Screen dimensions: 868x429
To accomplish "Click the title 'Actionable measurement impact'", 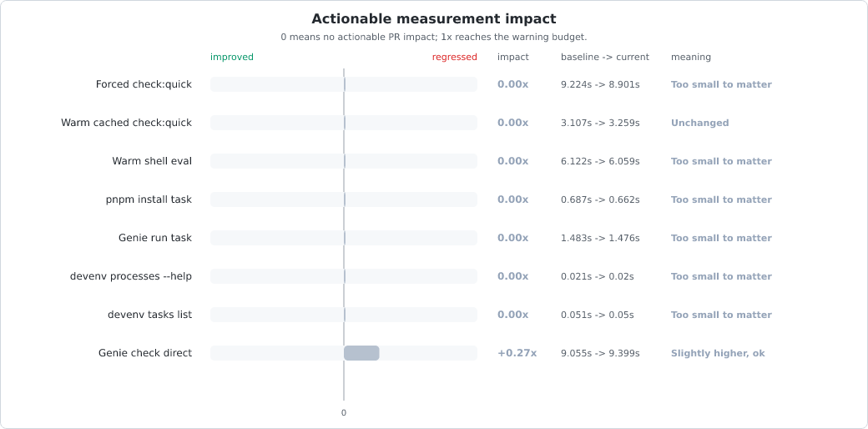I will click(433, 19).
